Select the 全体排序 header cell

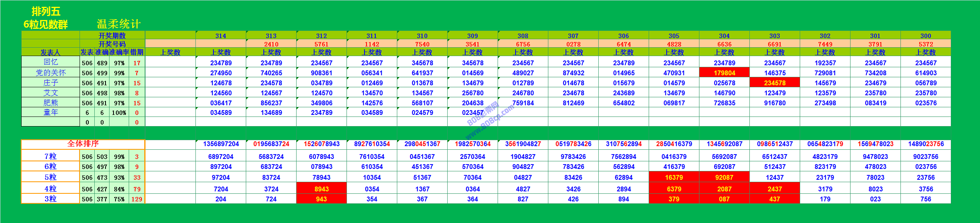click(x=83, y=144)
